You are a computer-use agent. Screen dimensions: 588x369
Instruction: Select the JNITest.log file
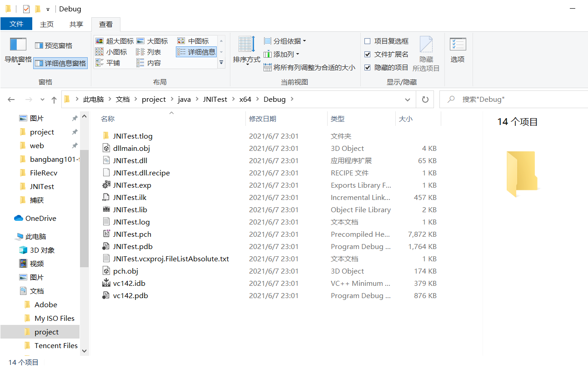(x=131, y=222)
